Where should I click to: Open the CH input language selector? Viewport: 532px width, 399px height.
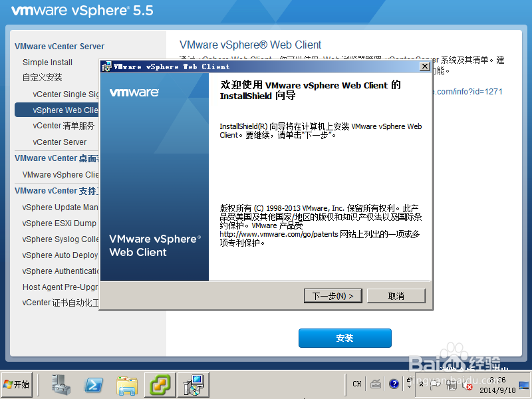coord(356,384)
